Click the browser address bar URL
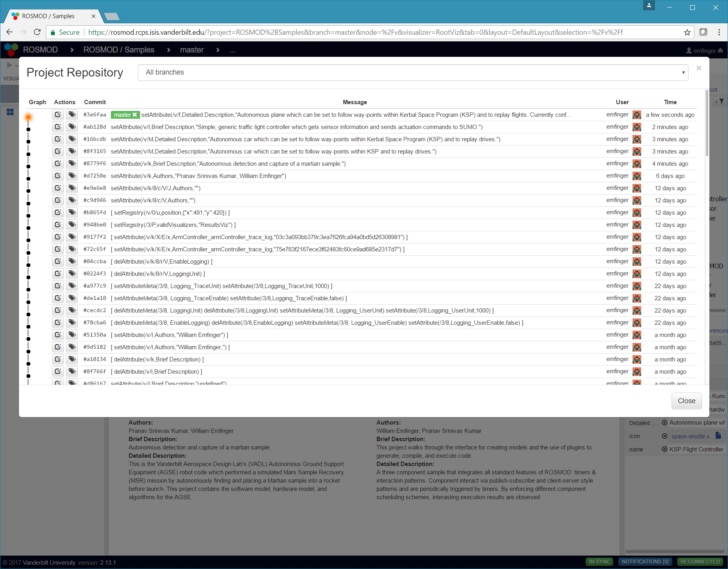The image size is (728, 569). pos(355,32)
